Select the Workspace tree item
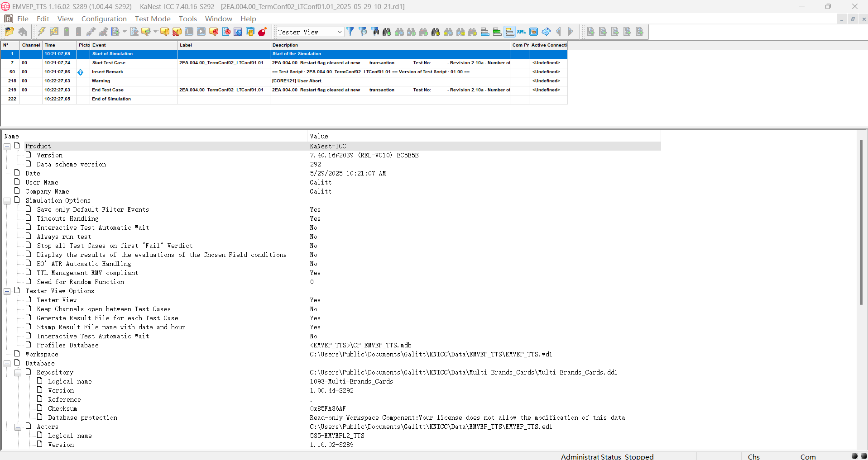Image resolution: width=868 pixels, height=460 pixels. (42, 354)
